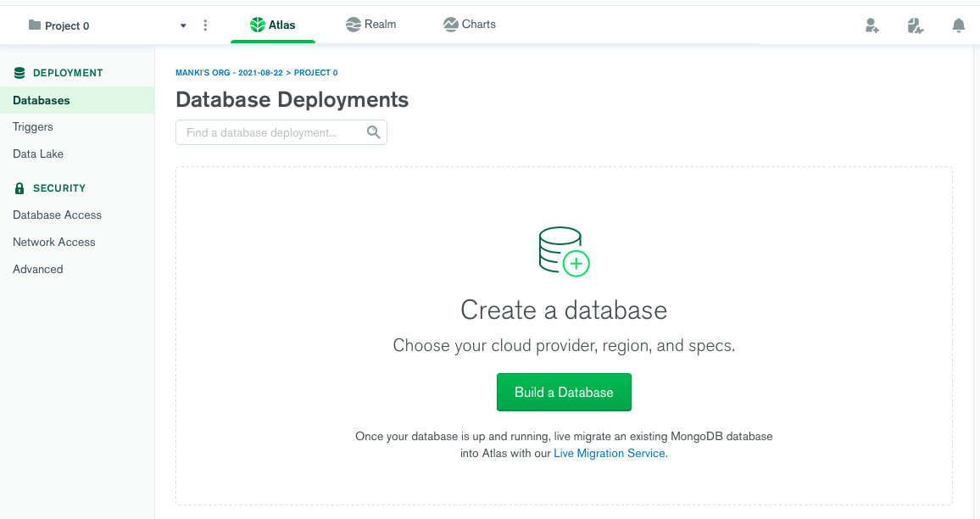Open Advanced security settings
980x519 pixels.
coord(37,269)
